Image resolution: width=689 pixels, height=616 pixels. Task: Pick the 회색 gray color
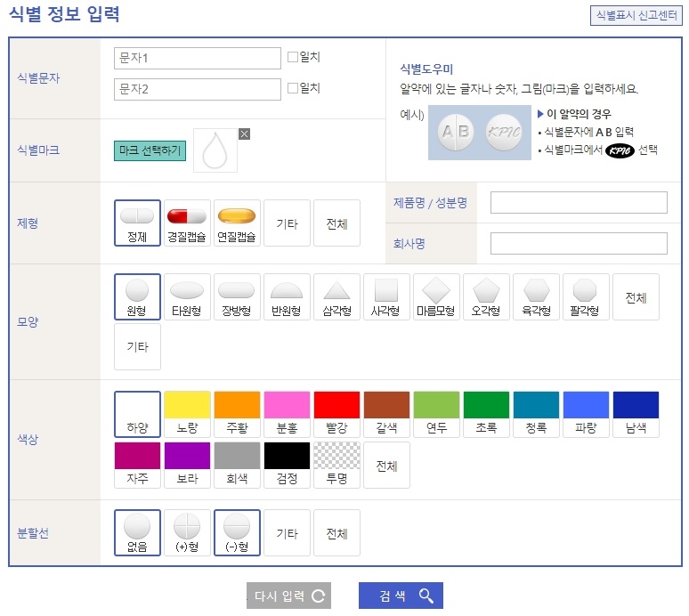pos(237,465)
